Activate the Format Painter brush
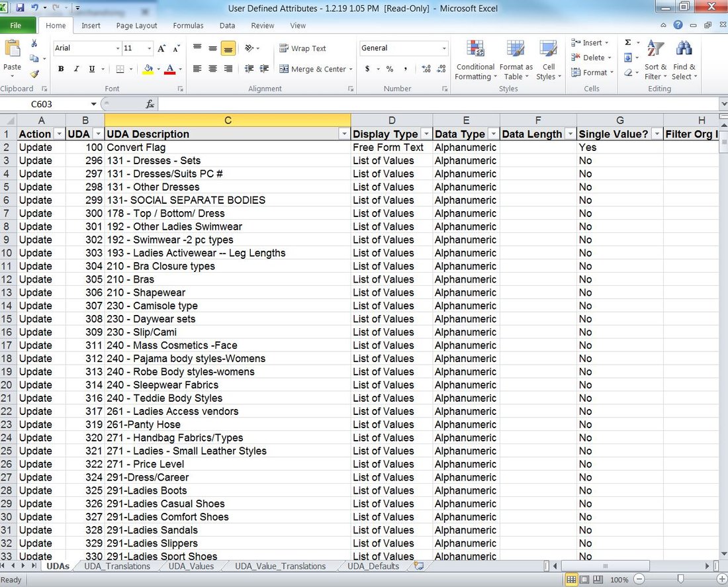This screenshot has height=587, width=728. pos(34,73)
